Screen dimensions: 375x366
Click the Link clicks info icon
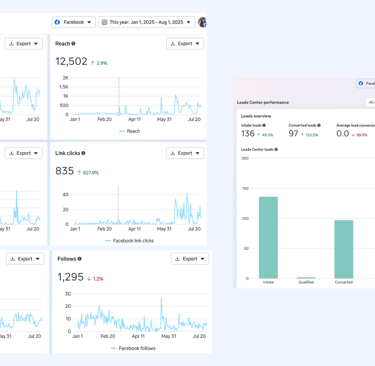coord(83,153)
